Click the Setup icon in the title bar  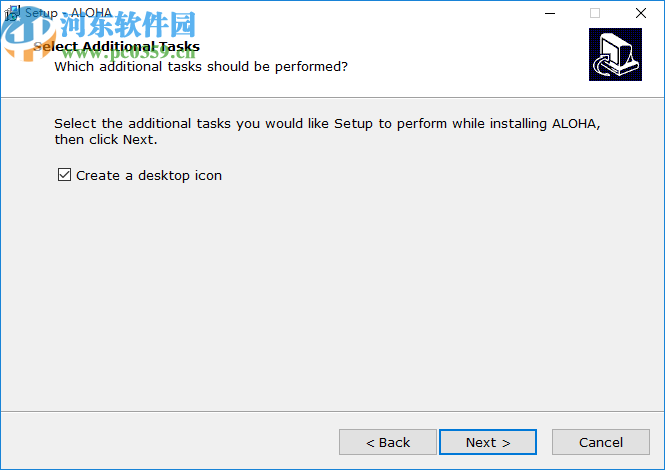click(11, 14)
